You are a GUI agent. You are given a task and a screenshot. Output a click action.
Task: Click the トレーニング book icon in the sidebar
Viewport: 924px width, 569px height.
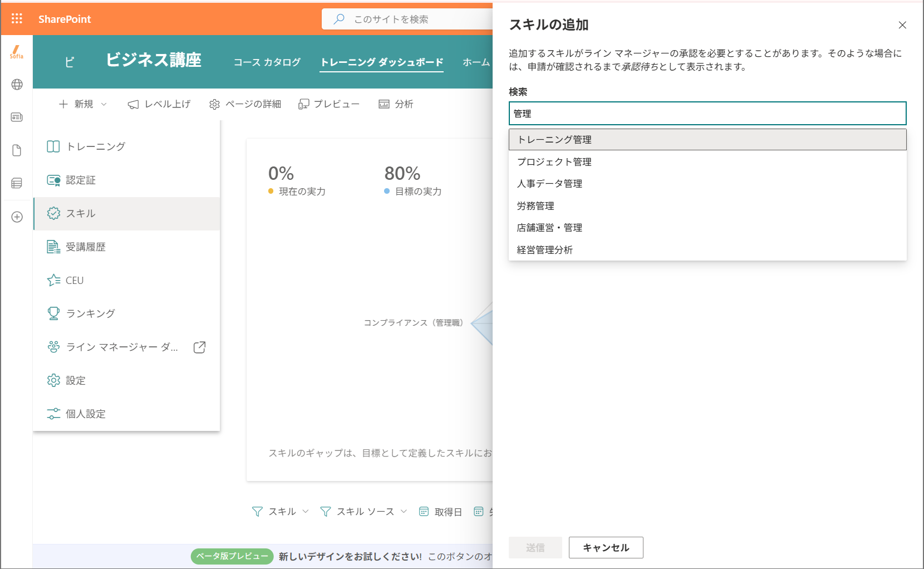point(53,146)
